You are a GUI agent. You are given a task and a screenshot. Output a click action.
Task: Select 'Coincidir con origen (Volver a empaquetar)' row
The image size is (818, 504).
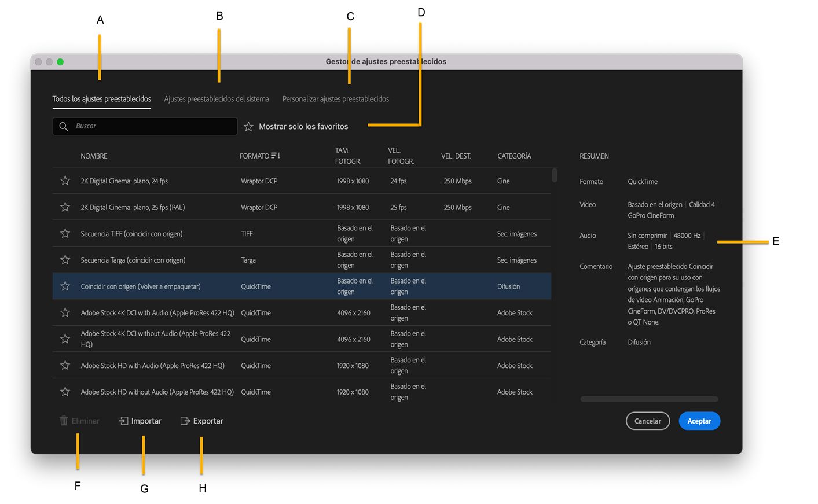tap(302, 286)
